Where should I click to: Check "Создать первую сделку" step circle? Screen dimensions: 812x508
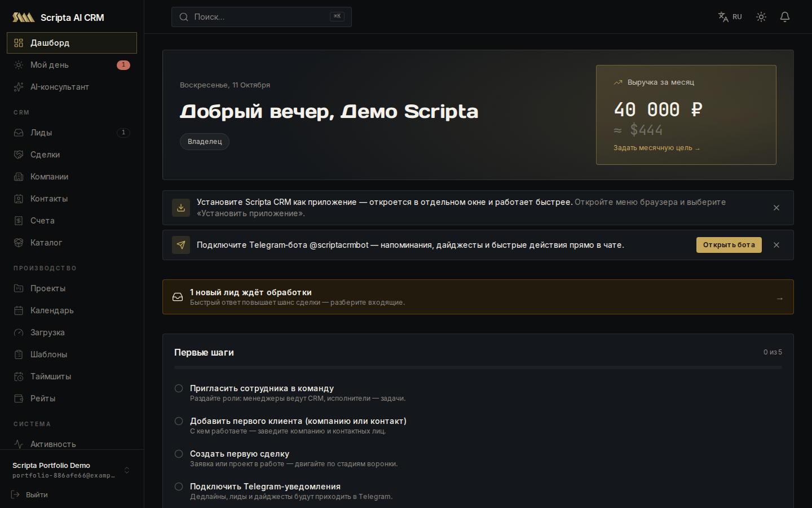click(179, 454)
